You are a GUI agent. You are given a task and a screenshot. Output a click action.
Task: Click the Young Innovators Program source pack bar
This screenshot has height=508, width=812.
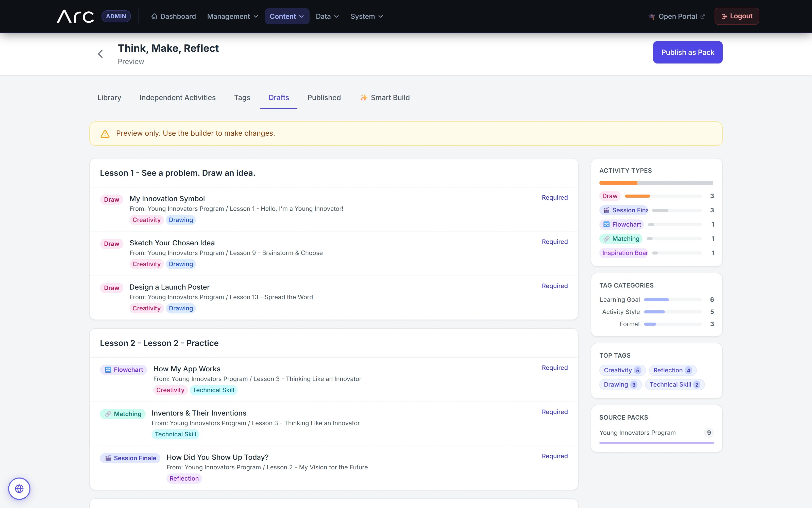(x=656, y=443)
